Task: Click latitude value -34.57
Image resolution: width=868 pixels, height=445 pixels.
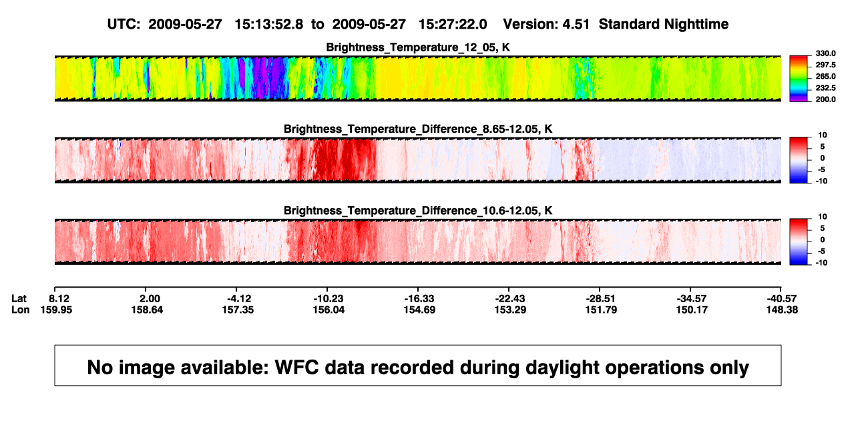Action: click(x=690, y=298)
